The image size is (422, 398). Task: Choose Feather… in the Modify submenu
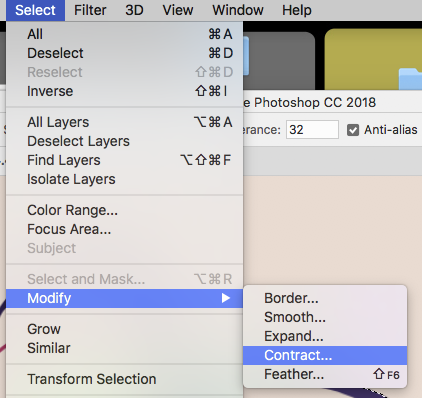coord(325,374)
